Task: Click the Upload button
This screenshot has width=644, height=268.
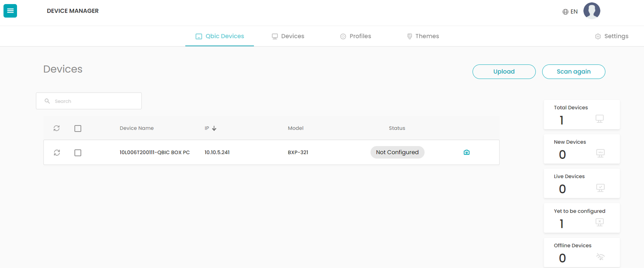Action: (x=504, y=72)
